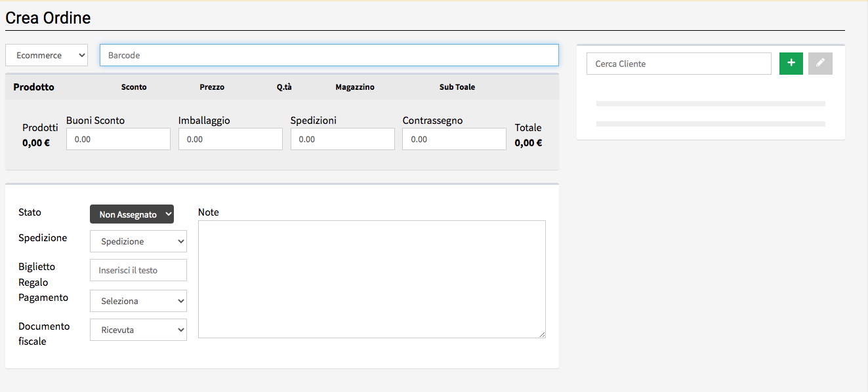Screen dimensions: 868x392
Task: Click the Crea Ordine page title
Action: pyautogui.click(x=48, y=18)
